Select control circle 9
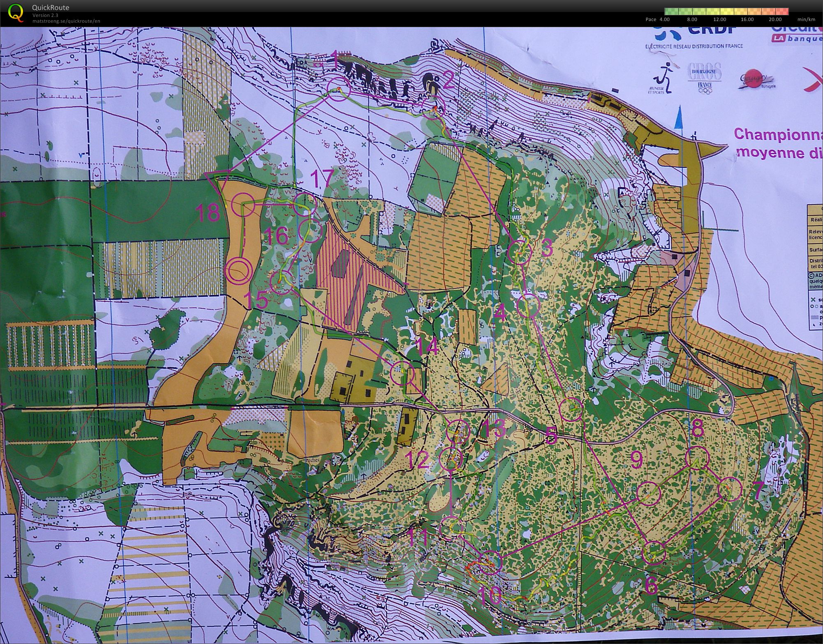Viewport: 823px width, 644px height. click(x=649, y=493)
